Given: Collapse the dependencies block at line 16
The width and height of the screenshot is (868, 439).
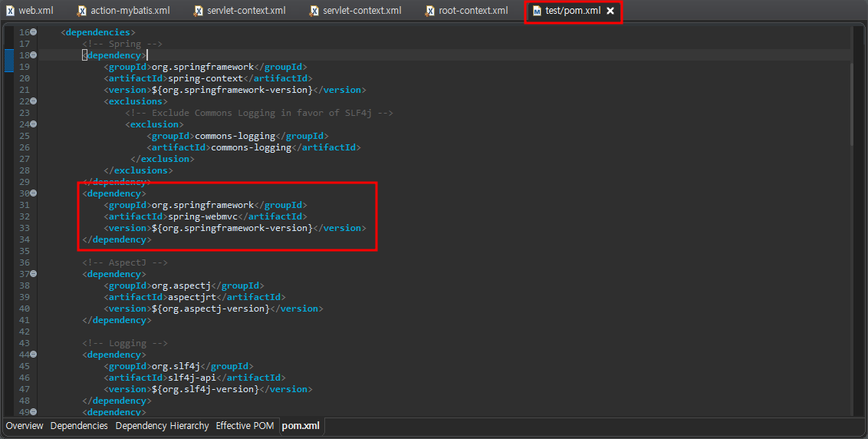Looking at the screenshot, I should tap(34, 32).
